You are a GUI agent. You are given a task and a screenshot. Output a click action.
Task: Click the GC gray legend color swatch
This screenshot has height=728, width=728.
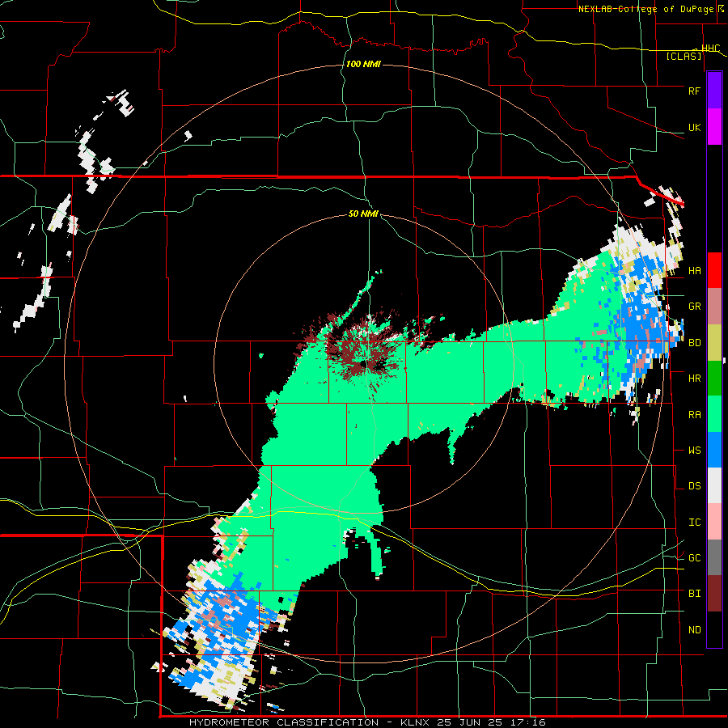coord(714,557)
